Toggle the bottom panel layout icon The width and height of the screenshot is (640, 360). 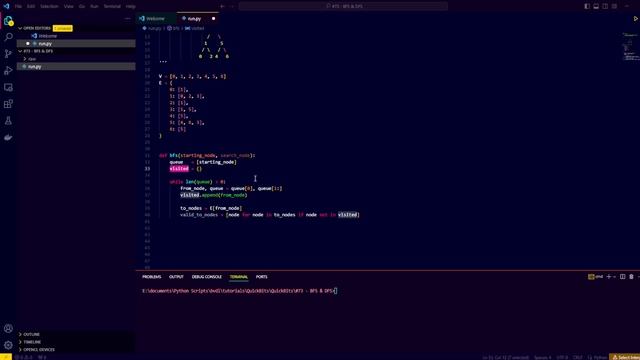[596, 6]
